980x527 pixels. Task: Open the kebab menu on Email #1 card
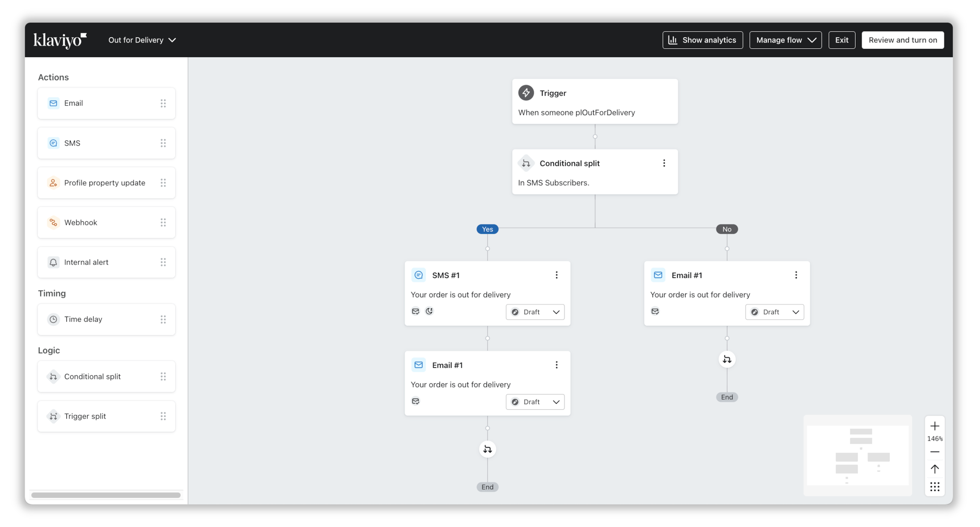(x=796, y=275)
